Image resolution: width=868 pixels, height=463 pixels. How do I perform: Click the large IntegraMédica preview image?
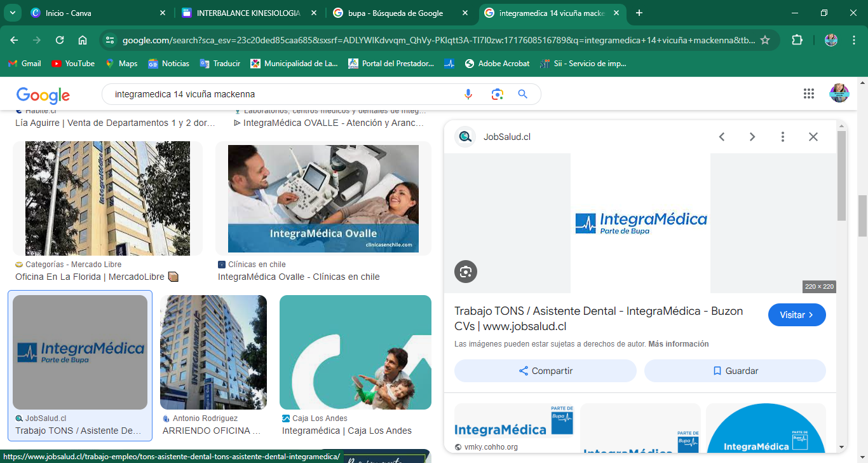(x=640, y=223)
